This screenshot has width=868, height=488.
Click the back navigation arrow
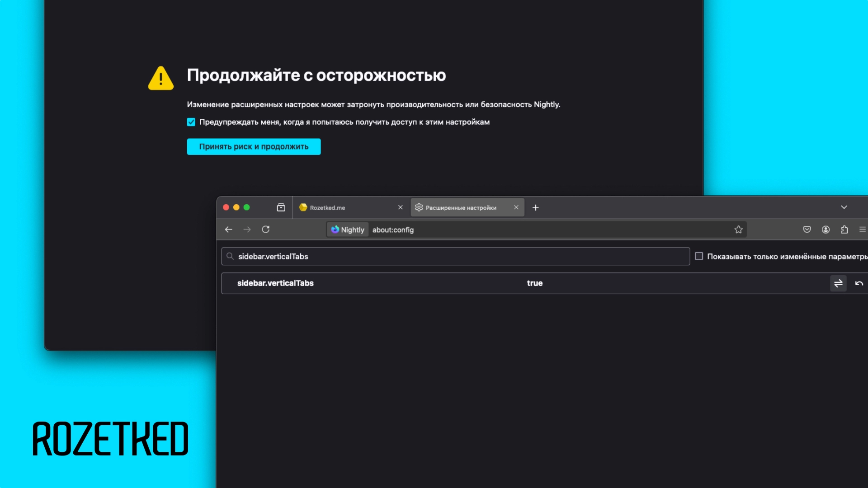point(228,230)
